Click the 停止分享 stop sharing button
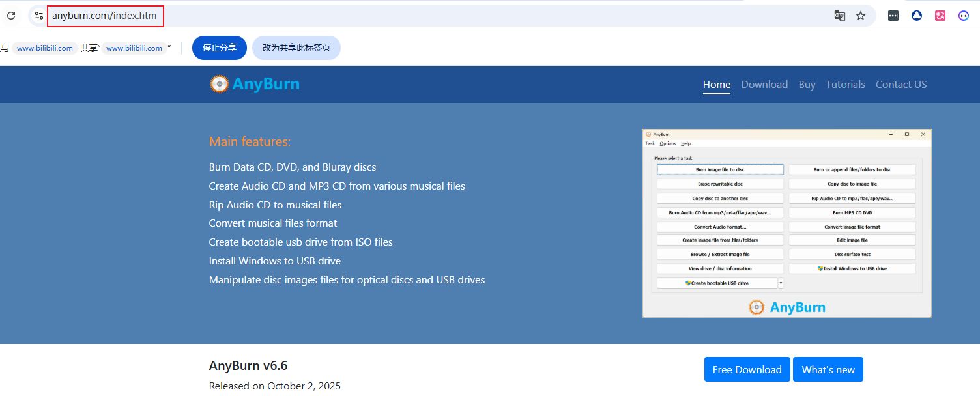 tap(220, 48)
